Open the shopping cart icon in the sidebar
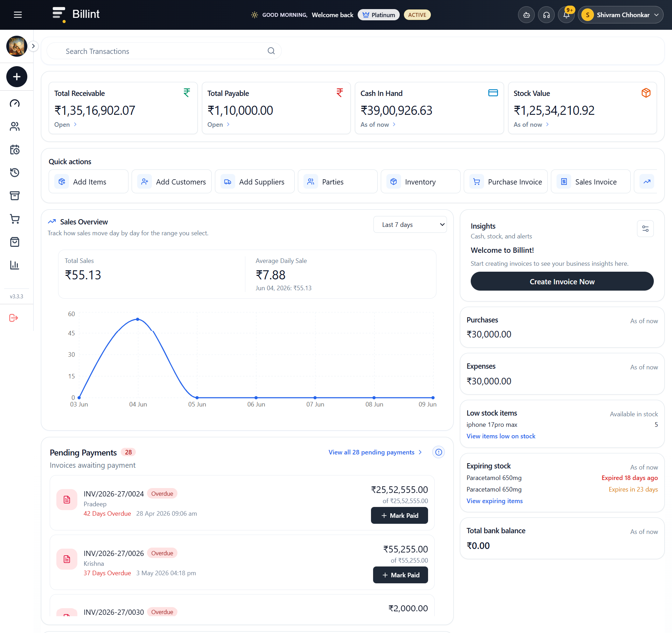Image resolution: width=672 pixels, height=633 pixels. [x=15, y=219]
